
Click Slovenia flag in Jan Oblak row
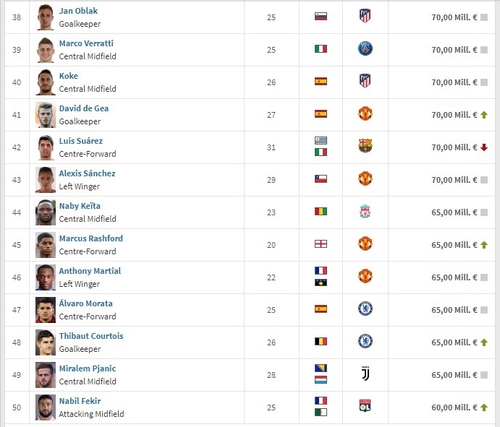click(321, 16)
